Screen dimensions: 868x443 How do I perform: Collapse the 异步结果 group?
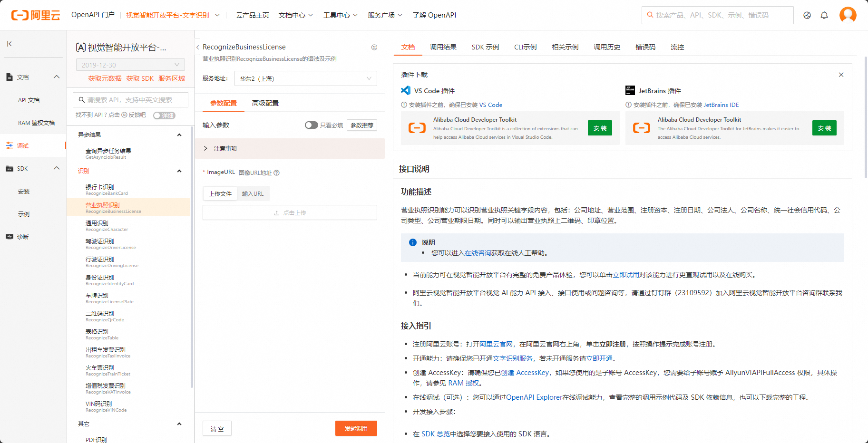(179, 135)
